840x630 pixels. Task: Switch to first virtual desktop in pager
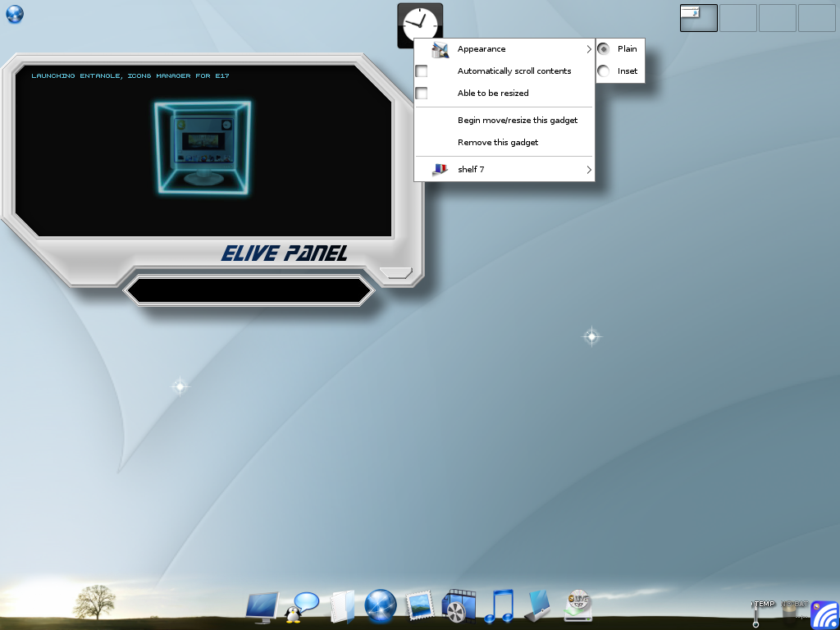699,18
